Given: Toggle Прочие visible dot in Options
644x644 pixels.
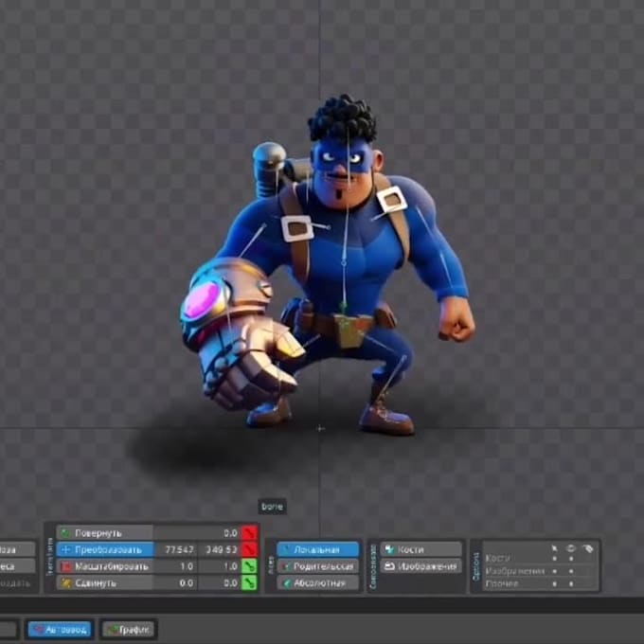Looking at the screenshot, I should [571, 583].
